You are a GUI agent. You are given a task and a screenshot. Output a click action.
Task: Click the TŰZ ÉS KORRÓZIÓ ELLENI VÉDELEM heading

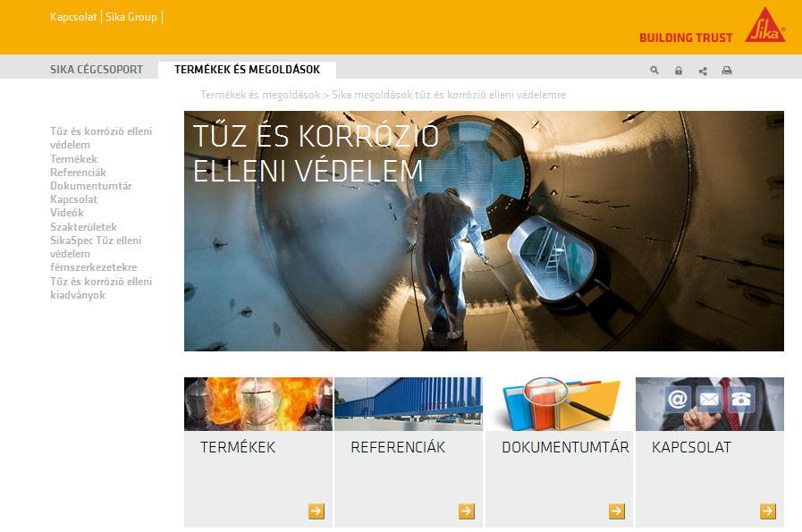(316, 153)
